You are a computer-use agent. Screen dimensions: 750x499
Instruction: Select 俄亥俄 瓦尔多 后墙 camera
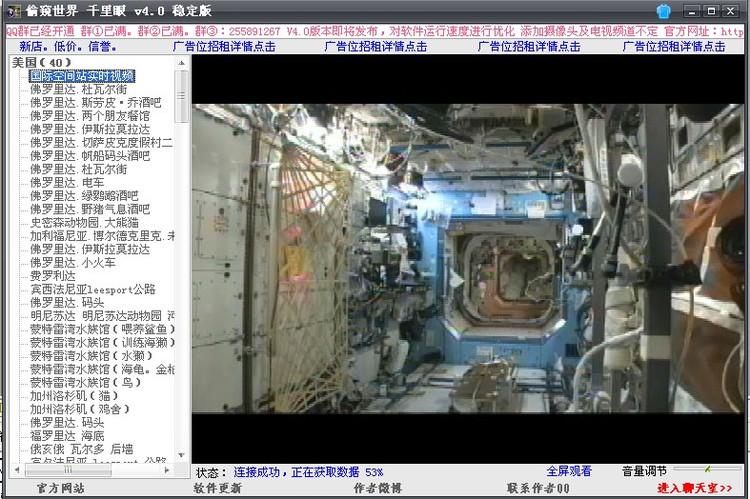81,449
